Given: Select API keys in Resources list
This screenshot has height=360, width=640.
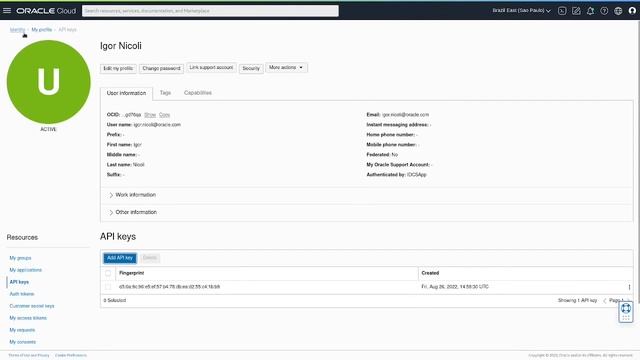Looking at the screenshot, I should pos(19,282).
